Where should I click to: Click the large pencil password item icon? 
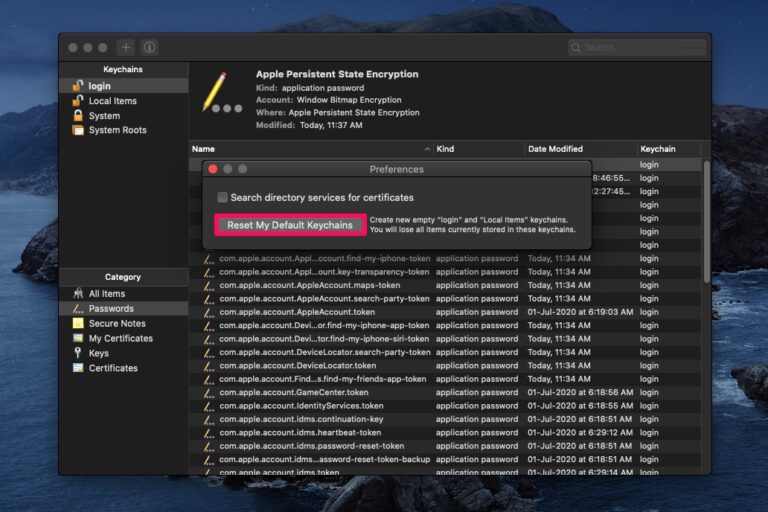tap(221, 93)
